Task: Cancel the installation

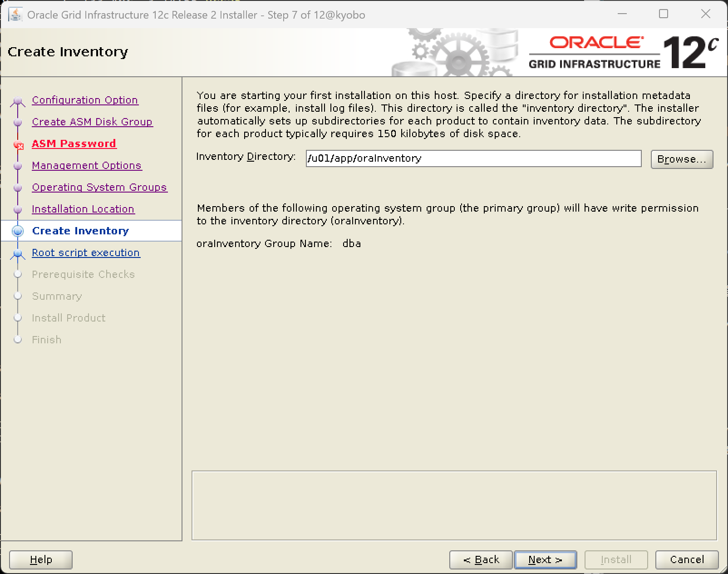Action: 687,559
